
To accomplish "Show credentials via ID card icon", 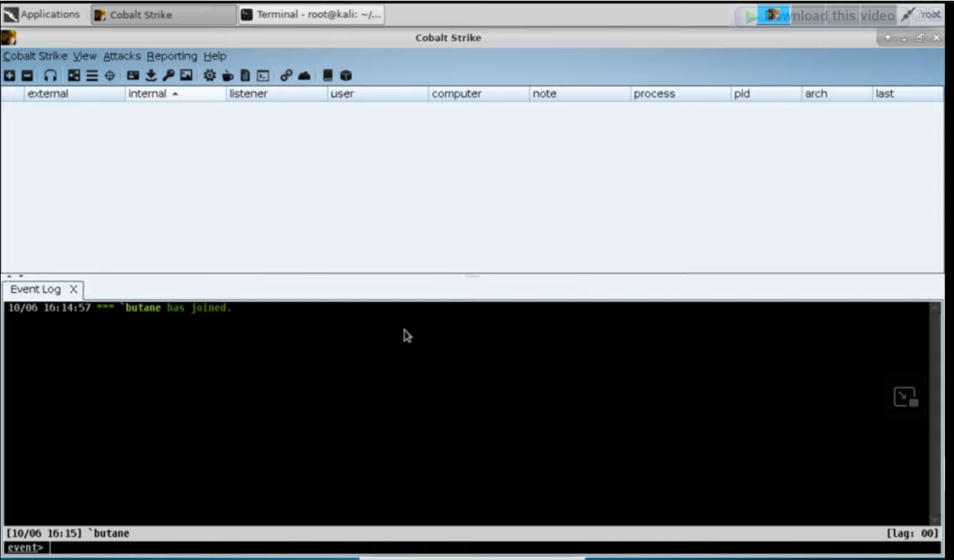I will 132,76.
